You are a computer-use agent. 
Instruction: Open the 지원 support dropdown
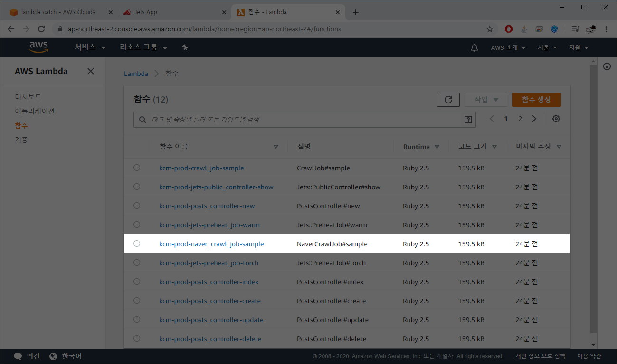[579, 47]
